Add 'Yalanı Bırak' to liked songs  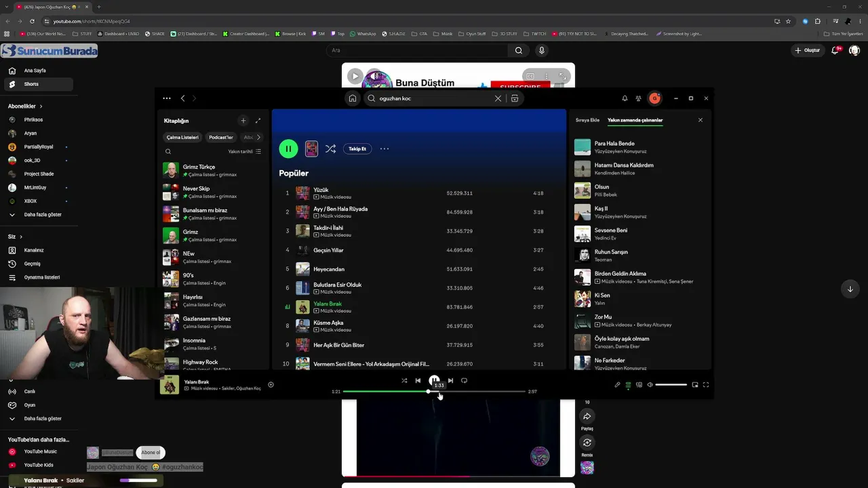tap(271, 385)
